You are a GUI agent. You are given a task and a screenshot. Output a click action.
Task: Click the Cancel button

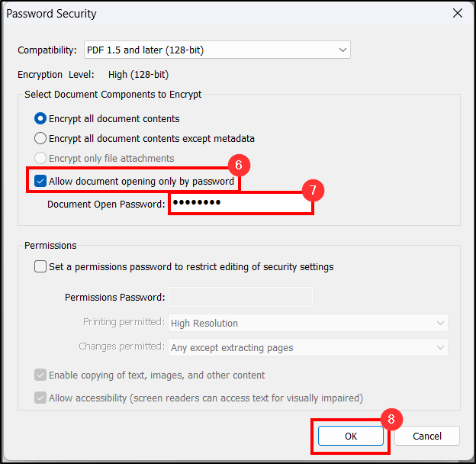coord(427,436)
